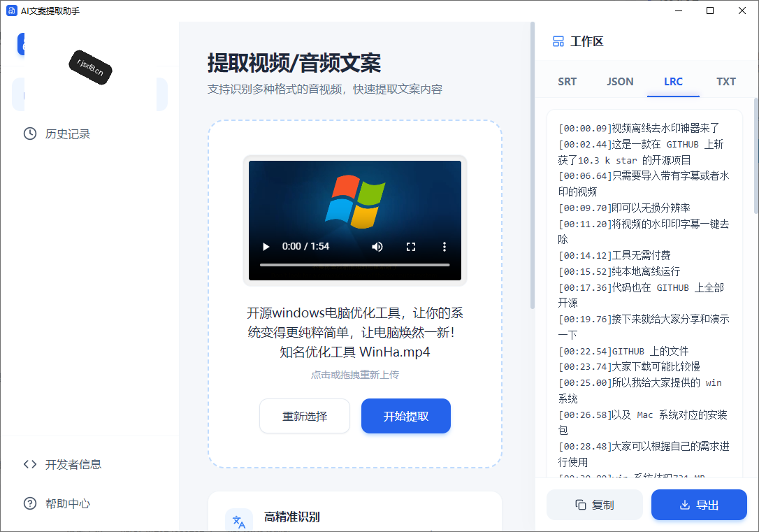
Task: Switch to the TXT tab
Action: [726, 81]
